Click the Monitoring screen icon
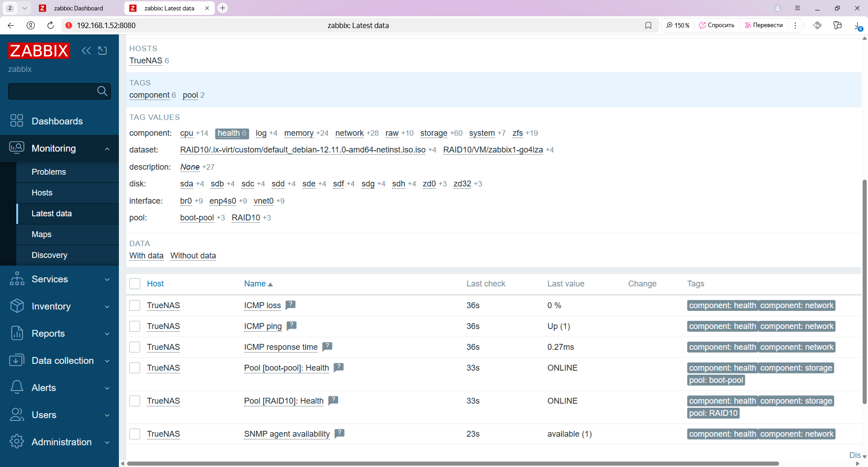868x467 pixels. [17, 148]
